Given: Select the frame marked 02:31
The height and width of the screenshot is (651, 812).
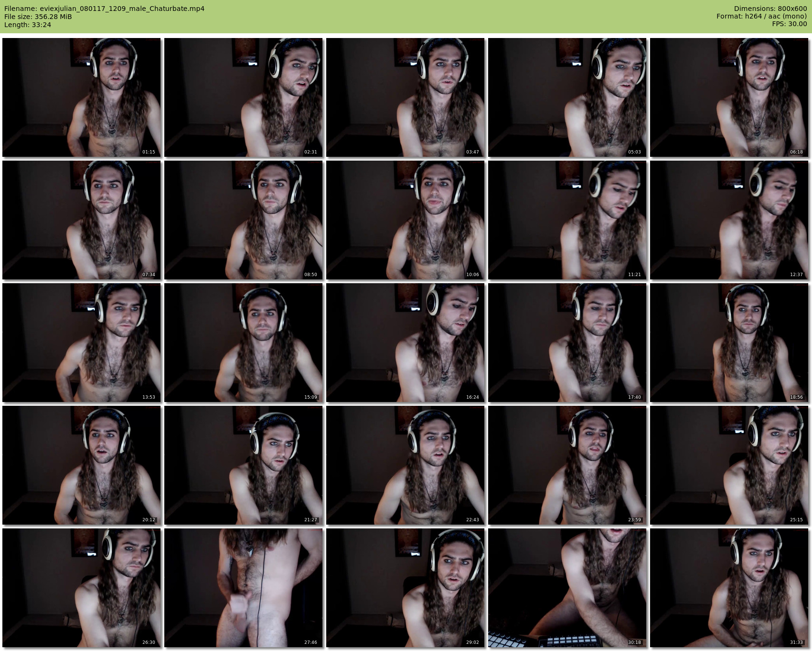Looking at the screenshot, I should tap(243, 97).
